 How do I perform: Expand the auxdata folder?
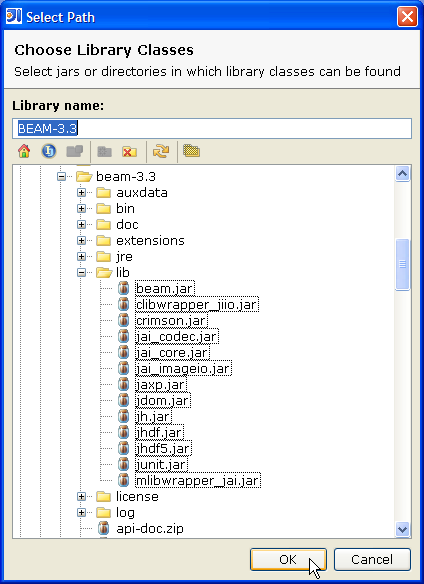click(x=82, y=193)
